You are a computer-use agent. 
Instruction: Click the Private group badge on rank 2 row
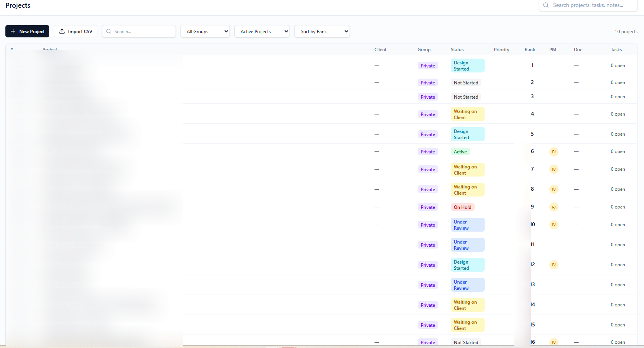(427, 82)
